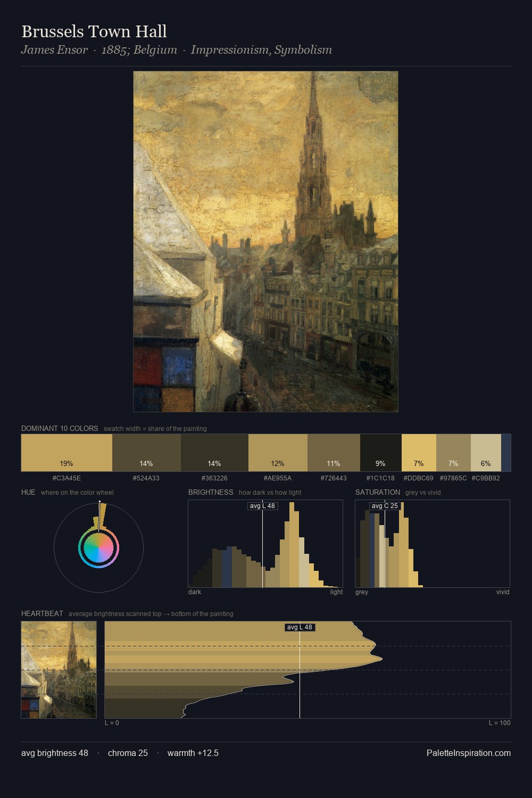Click 'warmth +12.5' footer stat
532x798 pixels.
coord(193,753)
